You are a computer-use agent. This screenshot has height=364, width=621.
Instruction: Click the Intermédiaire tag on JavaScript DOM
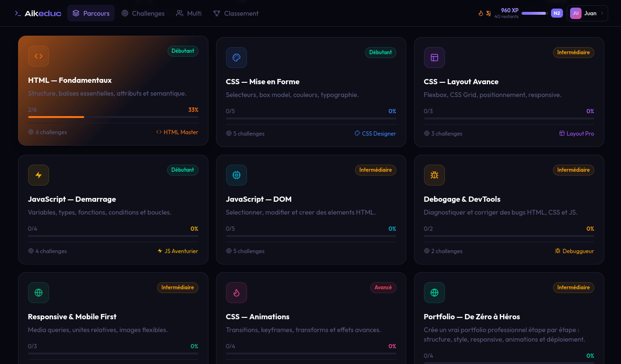[x=375, y=170]
